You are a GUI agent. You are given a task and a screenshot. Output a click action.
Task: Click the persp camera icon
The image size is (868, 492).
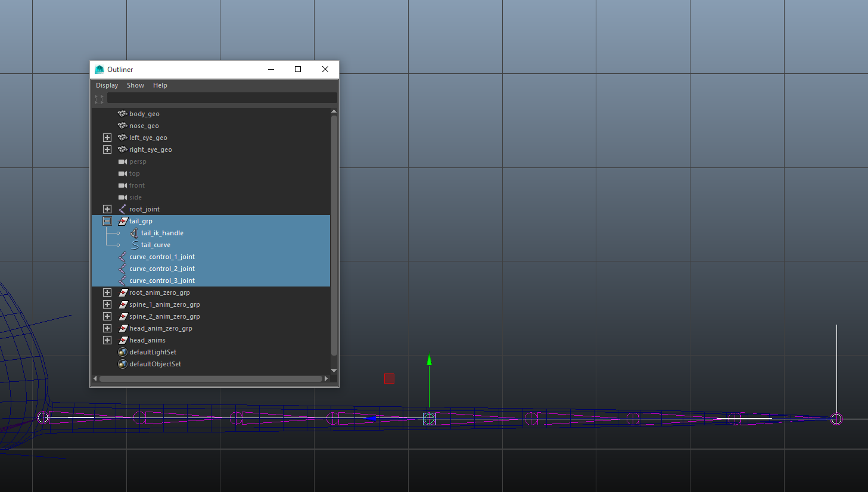click(x=122, y=161)
